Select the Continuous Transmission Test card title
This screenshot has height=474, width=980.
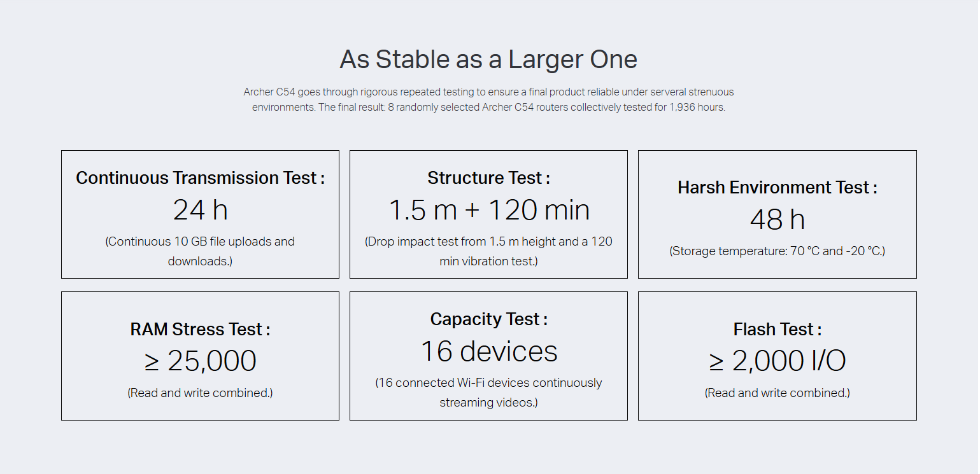click(x=200, y=178)
